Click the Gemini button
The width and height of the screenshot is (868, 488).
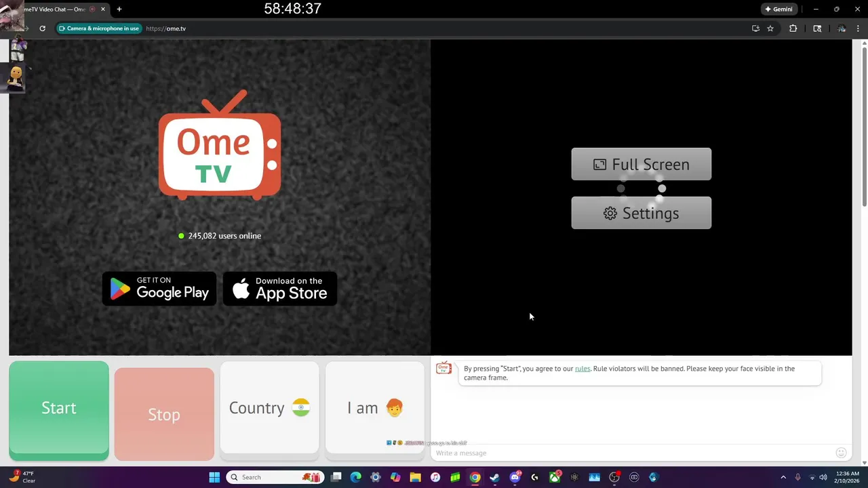pyautogui.click(x=778, y=9)
